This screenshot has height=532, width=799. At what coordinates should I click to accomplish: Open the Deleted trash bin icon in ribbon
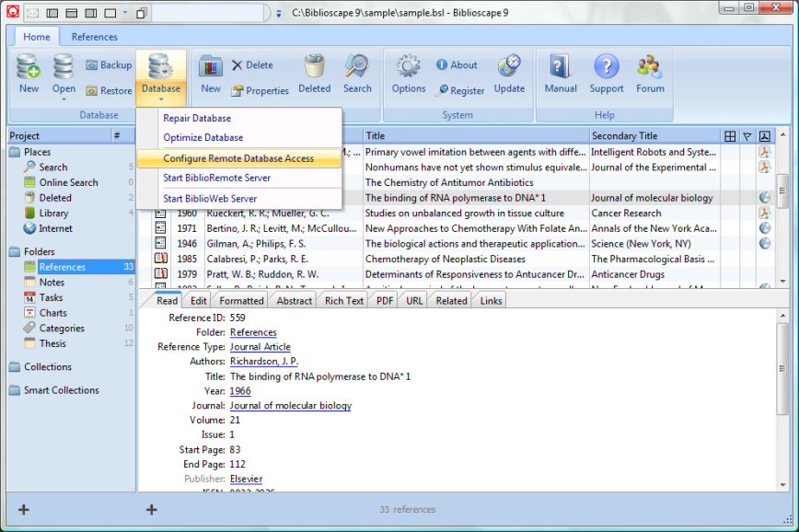click(x=315, y=75)
